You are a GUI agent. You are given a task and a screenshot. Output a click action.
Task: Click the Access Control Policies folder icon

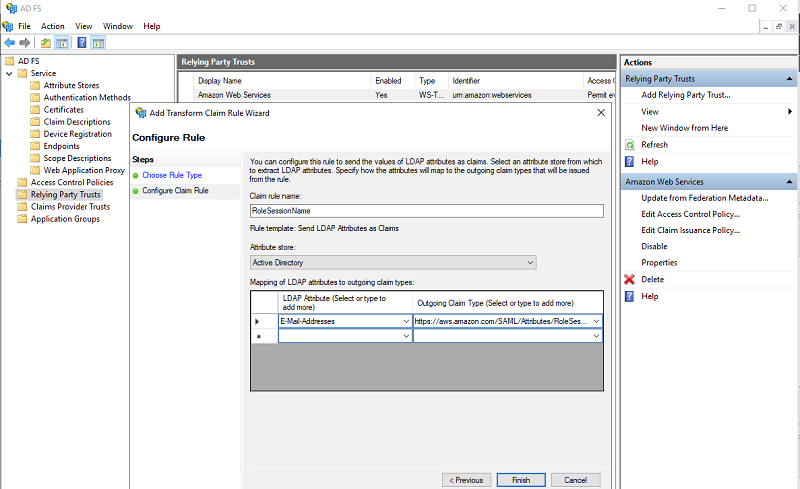[22, 182]
